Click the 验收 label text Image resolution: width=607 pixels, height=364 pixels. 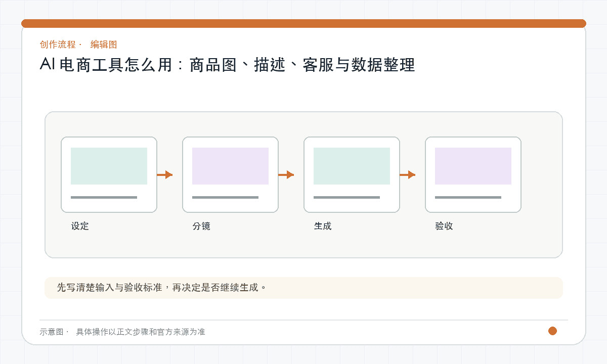444,226
